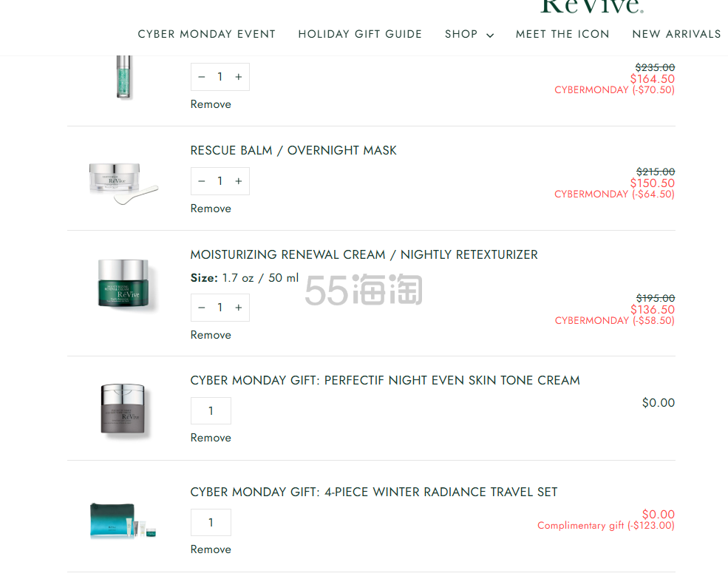Click plus icon for the $164.50 serum item

[239, 77]
